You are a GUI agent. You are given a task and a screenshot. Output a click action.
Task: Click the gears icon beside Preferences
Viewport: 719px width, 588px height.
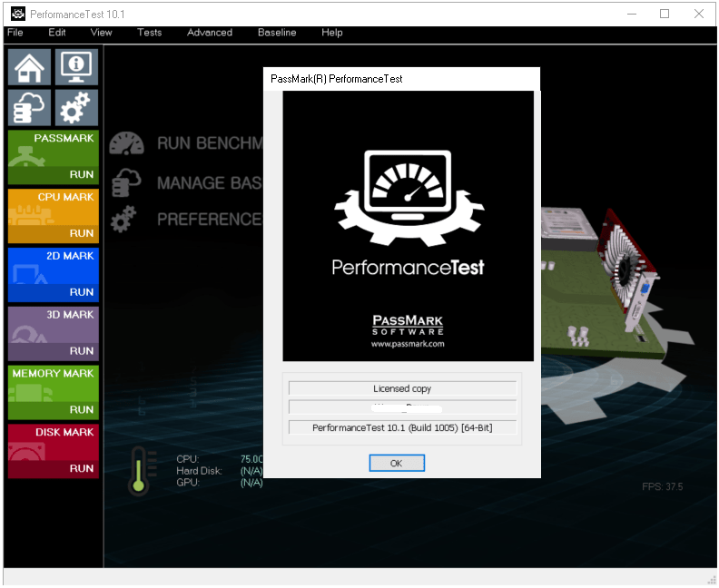[x=123, y=219]
